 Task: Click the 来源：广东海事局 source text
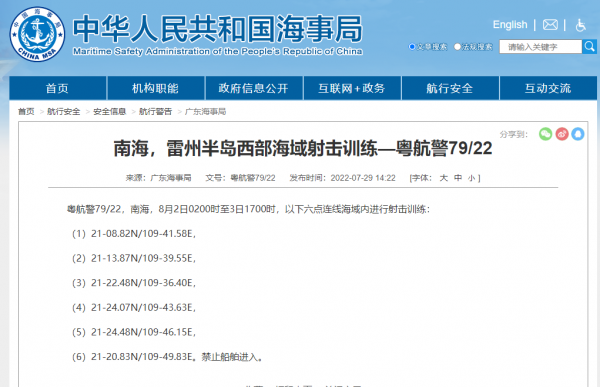[x=158, y=178]
